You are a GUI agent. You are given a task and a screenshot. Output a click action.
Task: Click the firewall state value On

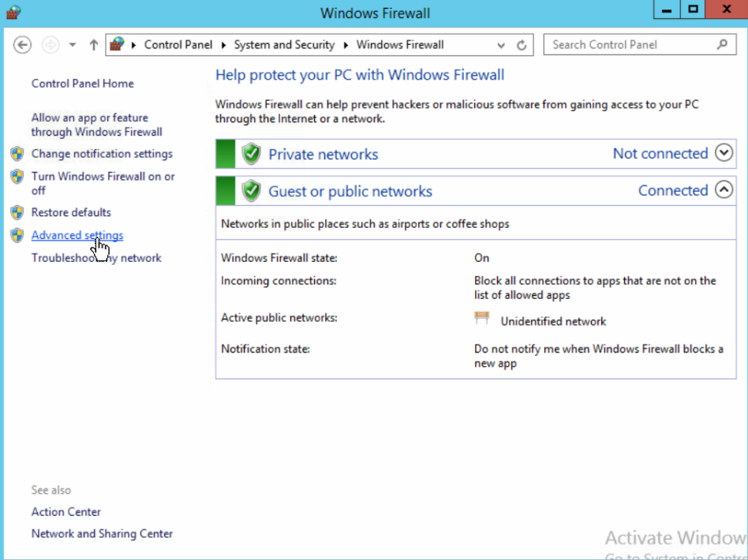[481, 258]
